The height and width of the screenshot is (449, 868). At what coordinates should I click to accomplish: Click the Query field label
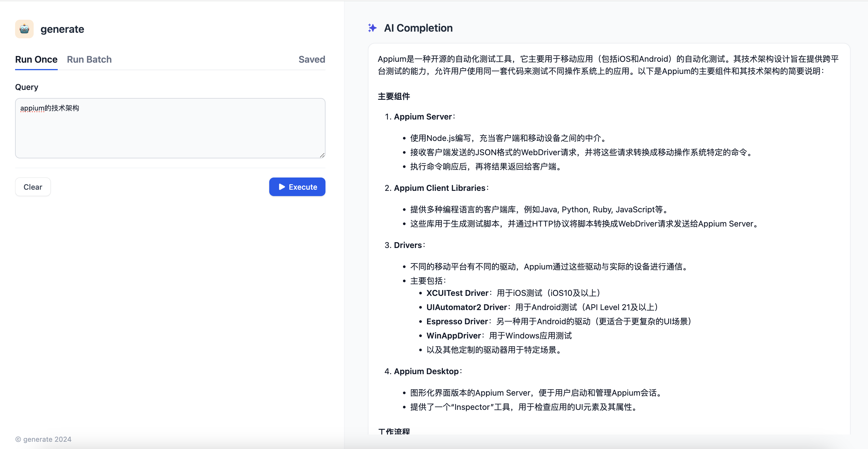[x=26, y=87]
